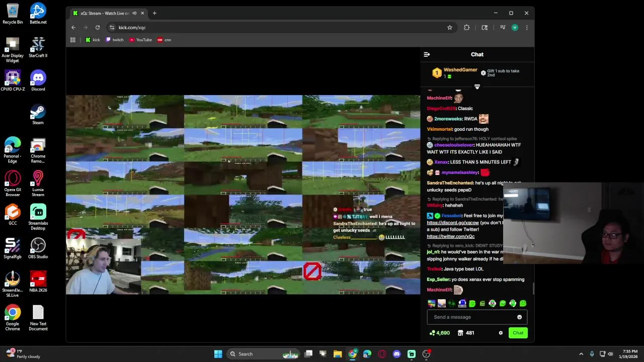Open NBA 2K26 desktop shortcut
The height and width of the screenshot is (362, 644).
(38, 282)
